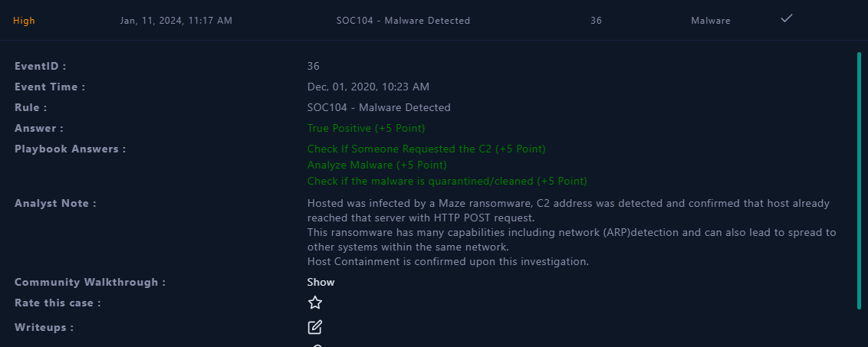Image resolution: width=868 pixels, height=347 pixels.
Task: Open the Writeups edit pencil icon
Action: [x=314, y=327]
